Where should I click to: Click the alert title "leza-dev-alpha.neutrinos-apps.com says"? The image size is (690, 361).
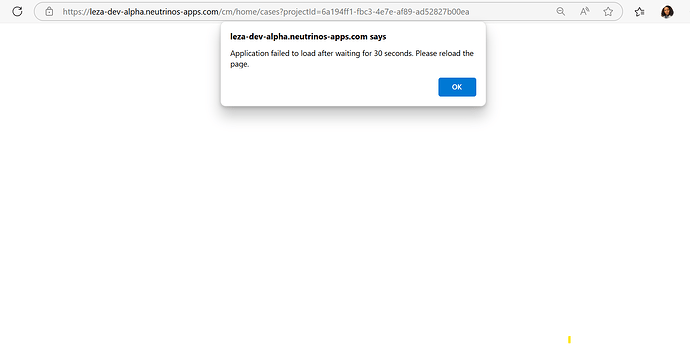click(x=308, y=37)
